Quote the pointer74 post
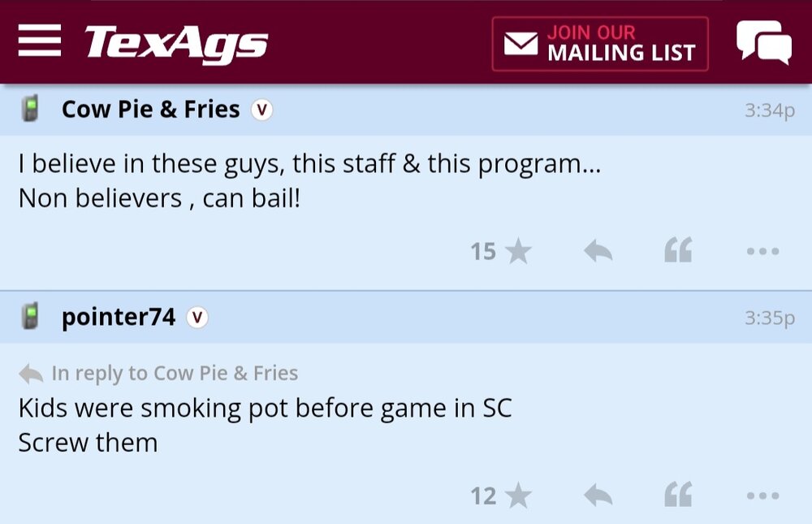812x524 pixels. tap(678, 495)
